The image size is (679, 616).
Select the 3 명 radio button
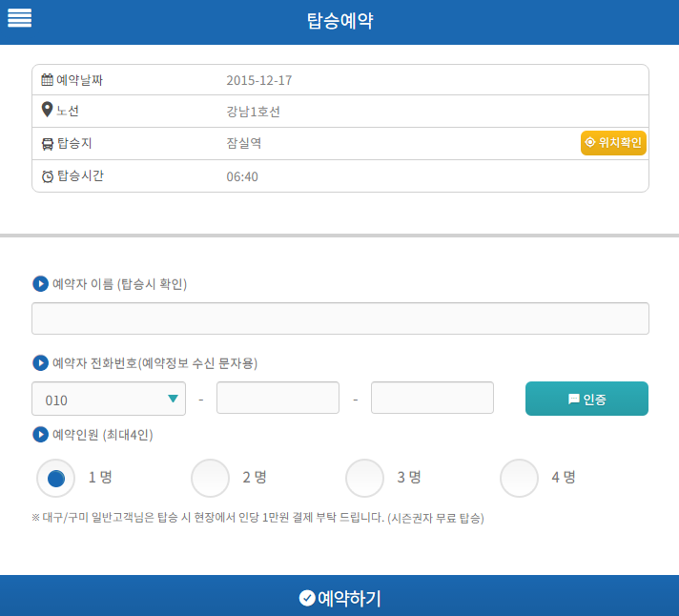pyautogui.click(x=364, y=478)
